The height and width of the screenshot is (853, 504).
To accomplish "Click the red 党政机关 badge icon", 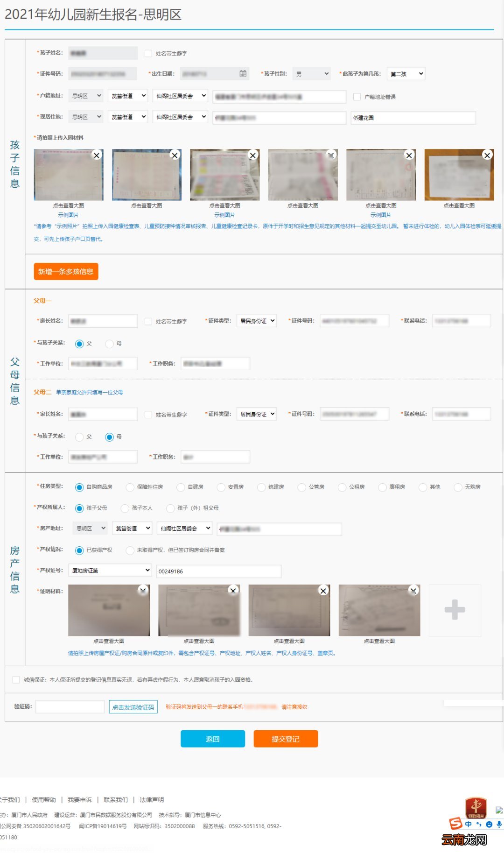I will click(476, 808).
